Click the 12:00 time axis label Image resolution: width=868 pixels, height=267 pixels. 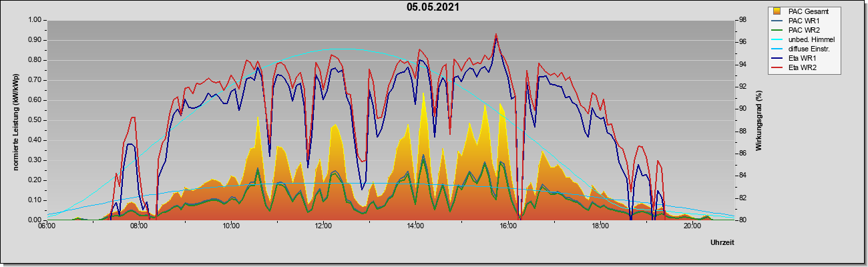tap(323, 226)
